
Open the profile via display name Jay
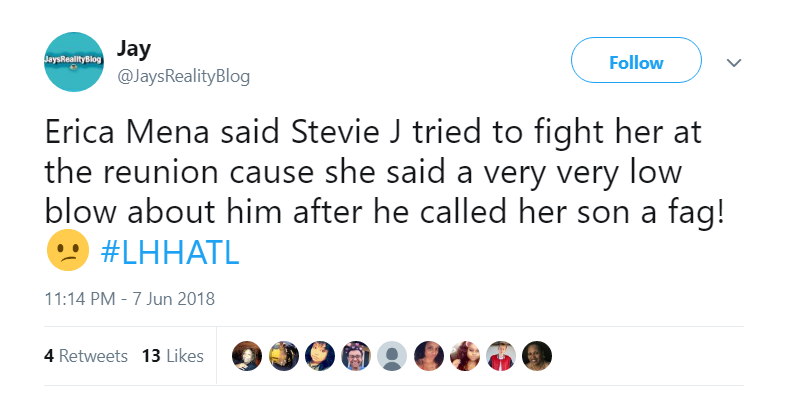point(134,49)
